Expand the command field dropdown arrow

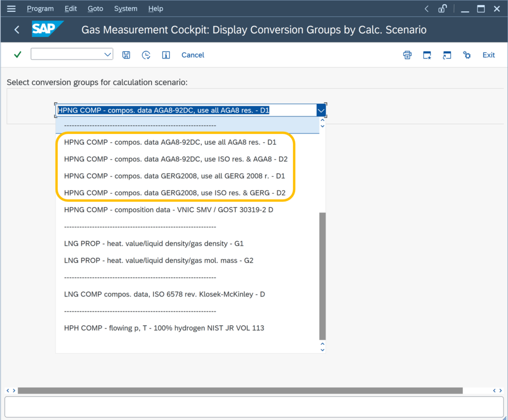click(108, 55)
